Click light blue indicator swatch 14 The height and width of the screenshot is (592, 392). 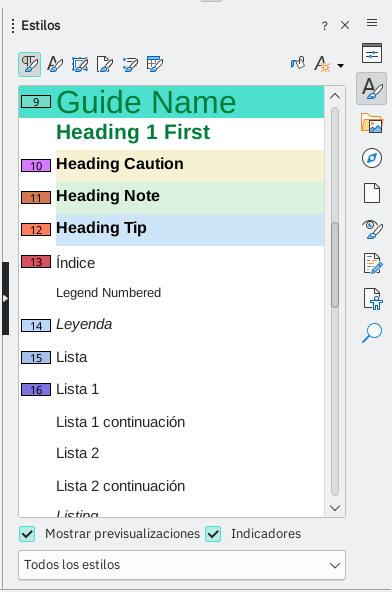click(36, 326)
